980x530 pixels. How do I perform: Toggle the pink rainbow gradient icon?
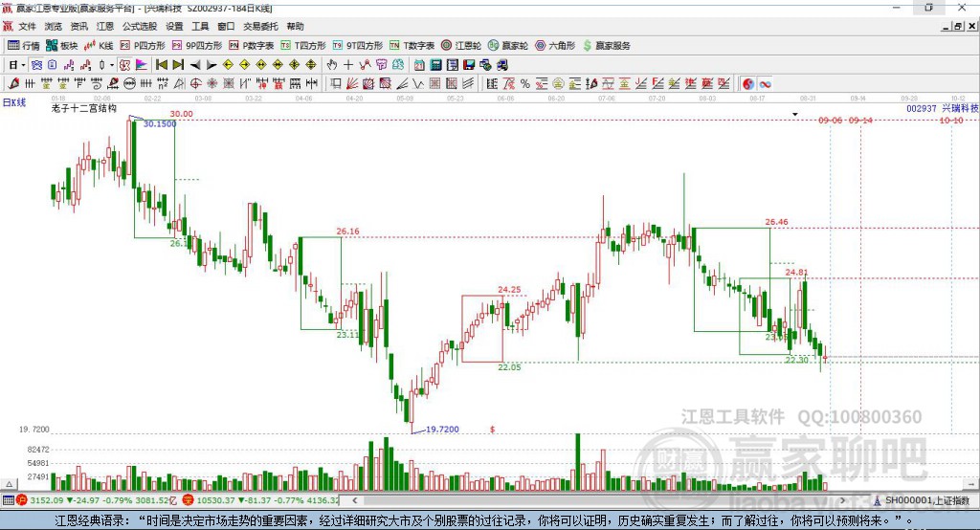click(142, 64)
